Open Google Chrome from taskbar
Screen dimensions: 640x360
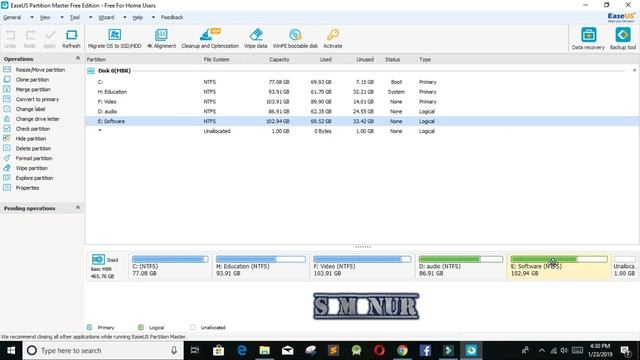[402, 351]
